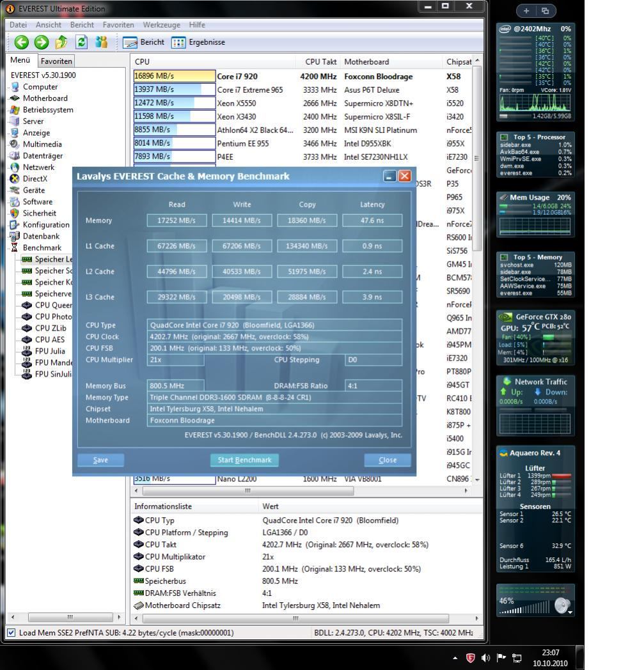Image resolution: width=644 pixels, height=670 pixels.
Task: Open the Favoriten menu
Action: tap(118, 25)
